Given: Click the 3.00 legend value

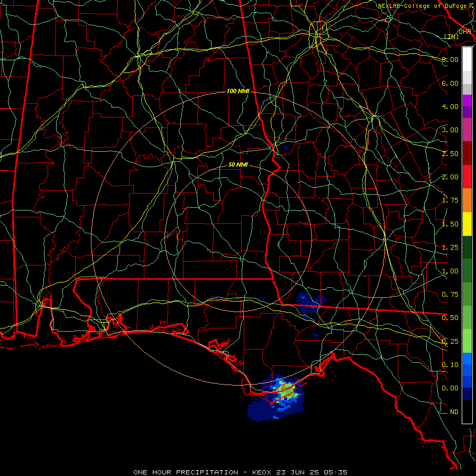Looking at the screenshot, I should 450,130.
